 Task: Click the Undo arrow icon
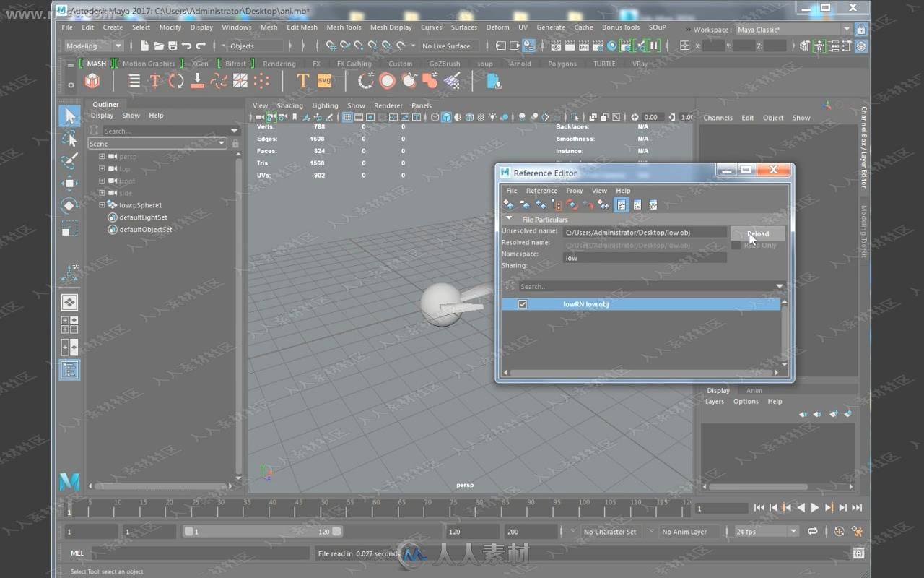click(x=186, y=46)
